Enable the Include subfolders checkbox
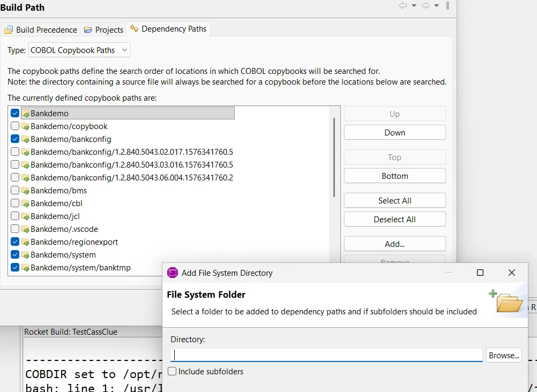The image size is (537, 392). tap(172, 371)
